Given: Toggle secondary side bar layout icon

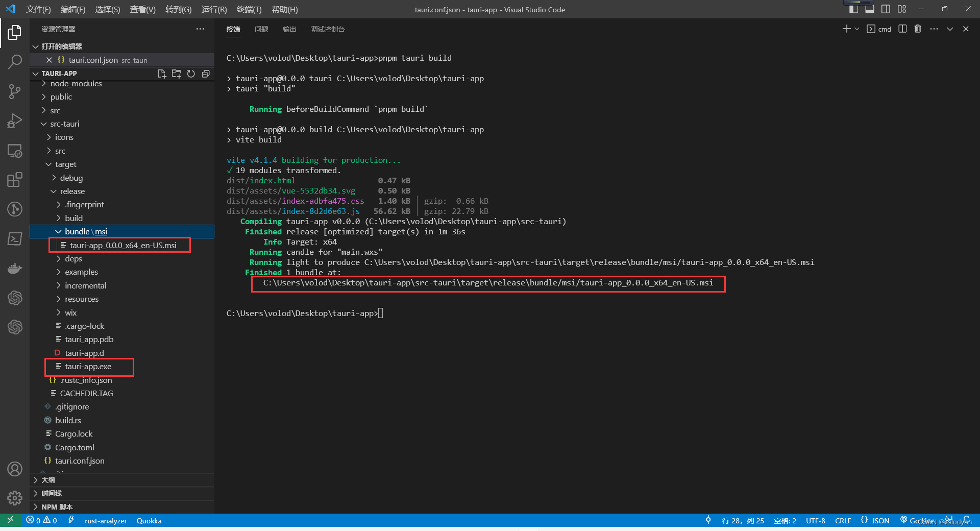Looking at the screenshot, I should pos(886,9).
